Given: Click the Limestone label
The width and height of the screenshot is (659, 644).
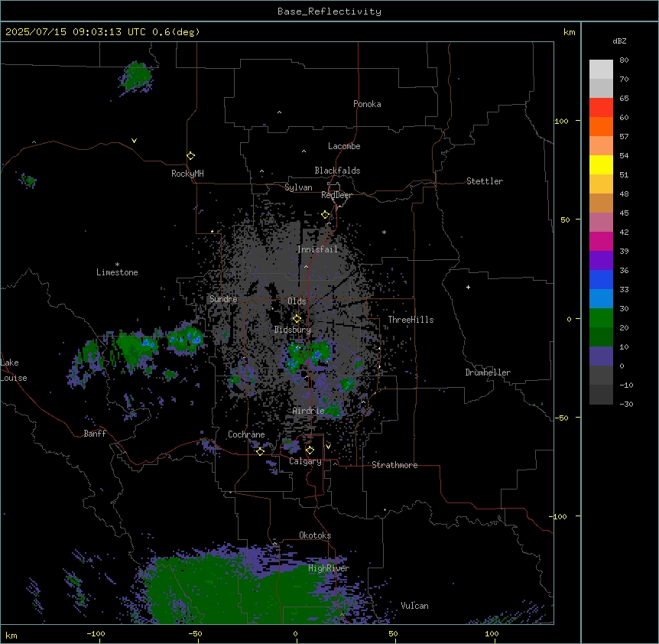Looking at the screenshot, I should coord(117,272).
